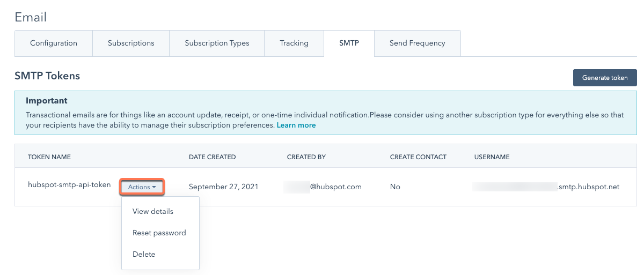Open the Configuration tab
Viewport: 644px width, 275px height.
click(x=54, y=43)
